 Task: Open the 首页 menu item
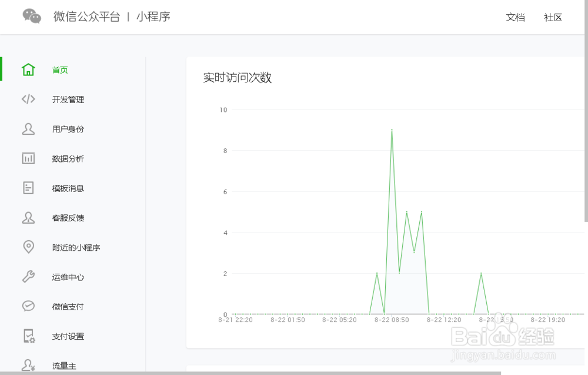[x=60, y=70]
